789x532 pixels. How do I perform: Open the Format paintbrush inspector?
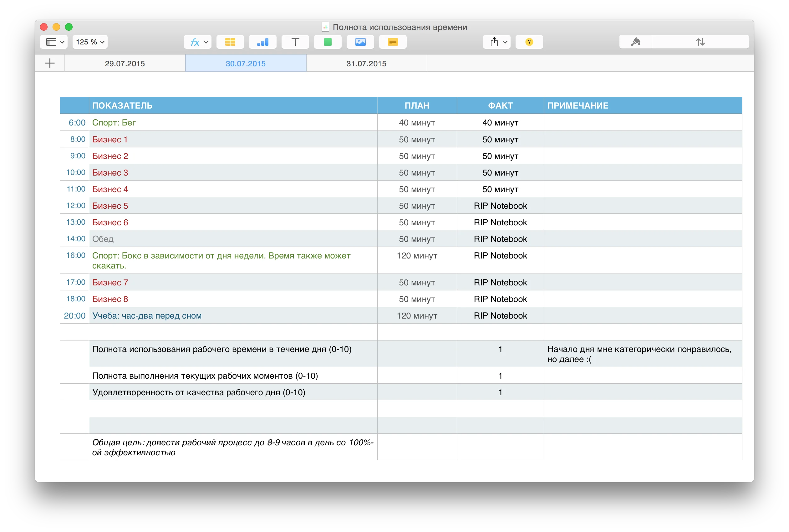[x=635, y=42]
